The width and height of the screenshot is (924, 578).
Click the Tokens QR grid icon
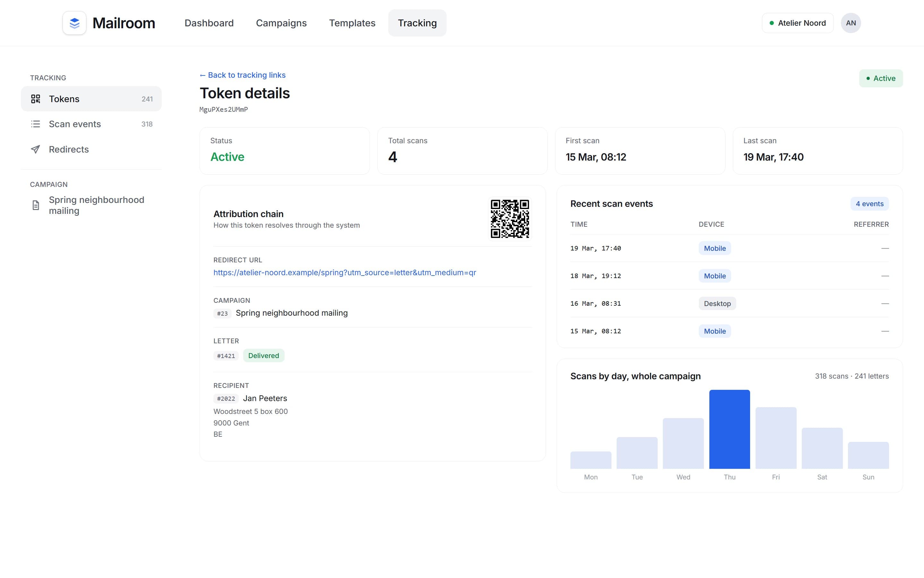click(36, 99)
